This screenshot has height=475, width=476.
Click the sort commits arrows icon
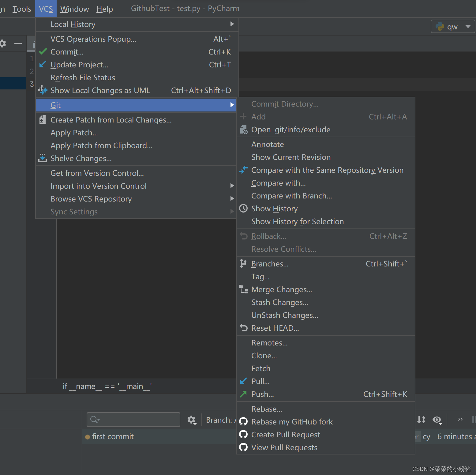421,420
